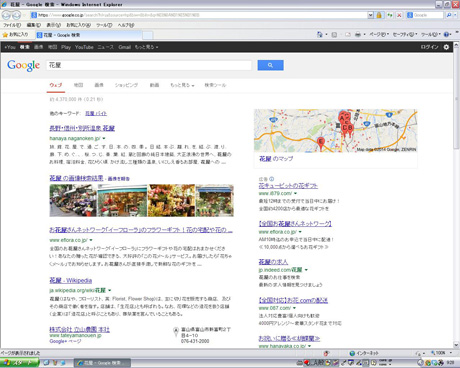This screenshot has height=368, width=460.
Task: Click the home icon in command bar
Action: (x=320, y=34)
